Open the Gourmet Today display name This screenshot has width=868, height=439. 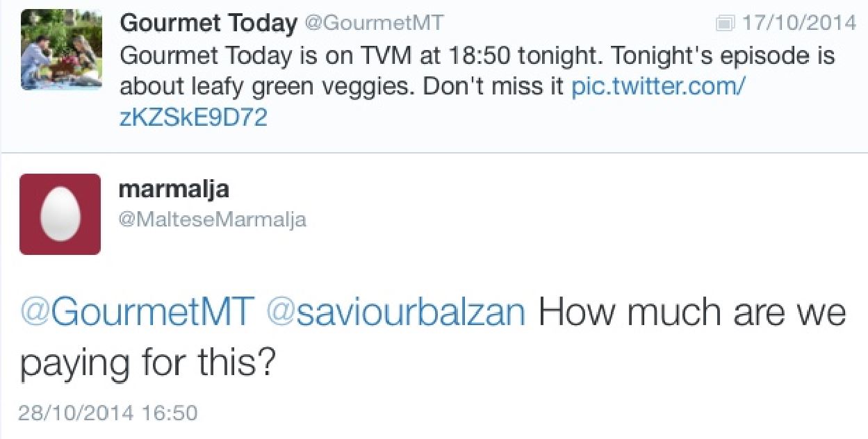tap(208, 24)
